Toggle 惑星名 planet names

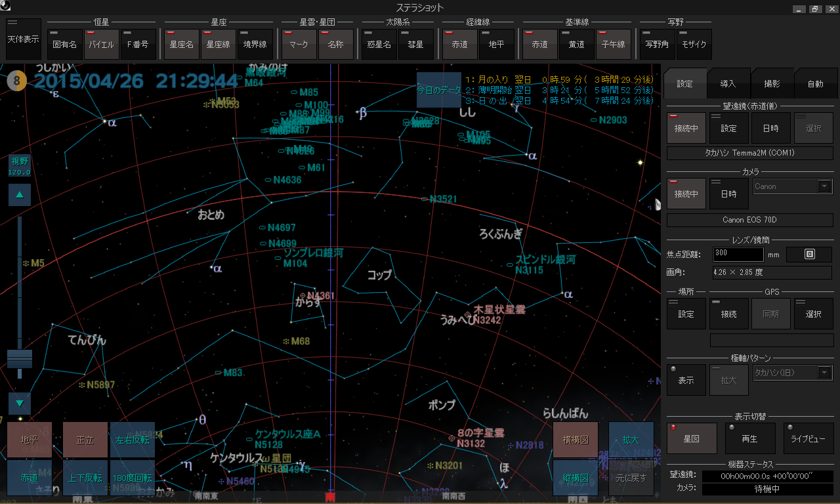tap(379, 45)
